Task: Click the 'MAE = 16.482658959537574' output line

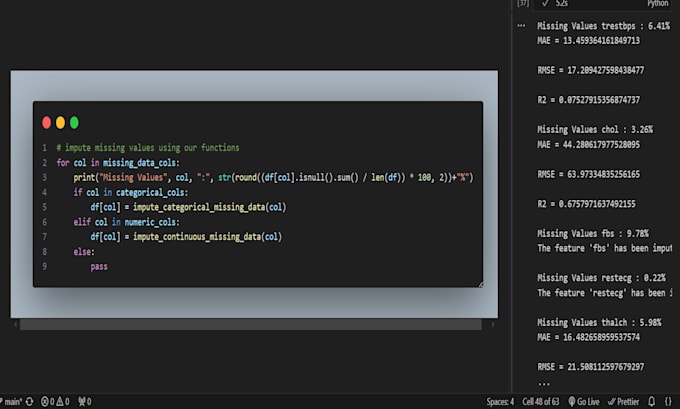Action: pos(588,337)
